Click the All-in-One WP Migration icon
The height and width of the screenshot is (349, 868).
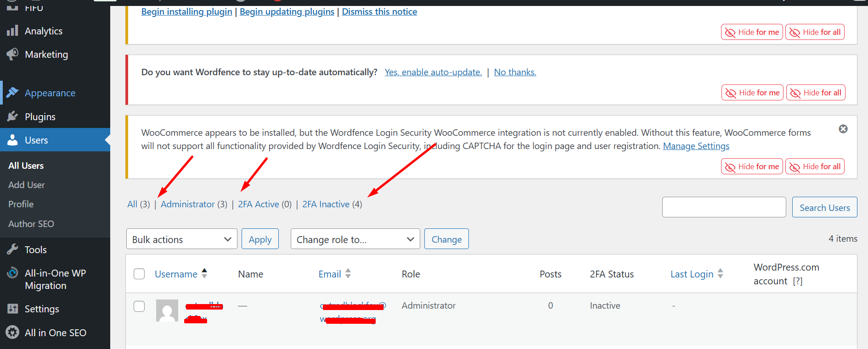(12, 273)
